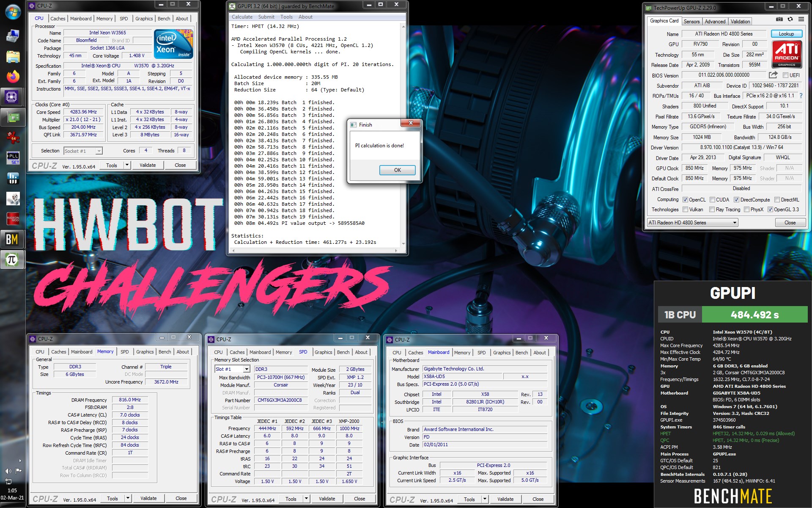Show hidden tray icons arrow
Image resolution: width=812 pixels, height=508 pixels.
20,461
